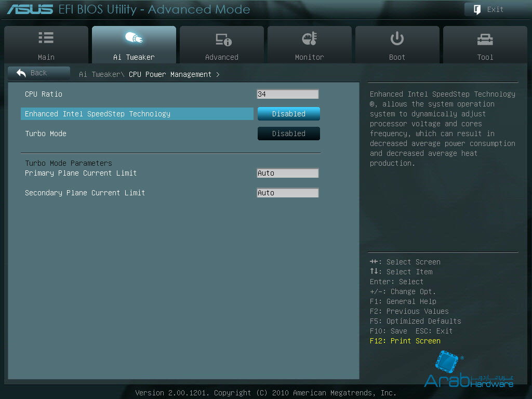Screen dimensions: 532x399
Task: Open Enhanced Intel SpeedStep Disabled dropdown
Action: click(x=288, y=114)
